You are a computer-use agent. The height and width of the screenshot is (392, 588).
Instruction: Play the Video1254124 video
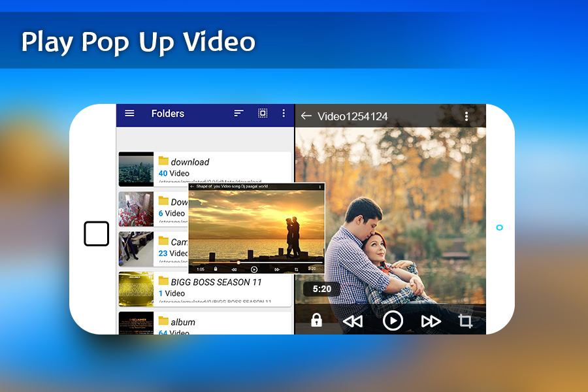[393, 321]
